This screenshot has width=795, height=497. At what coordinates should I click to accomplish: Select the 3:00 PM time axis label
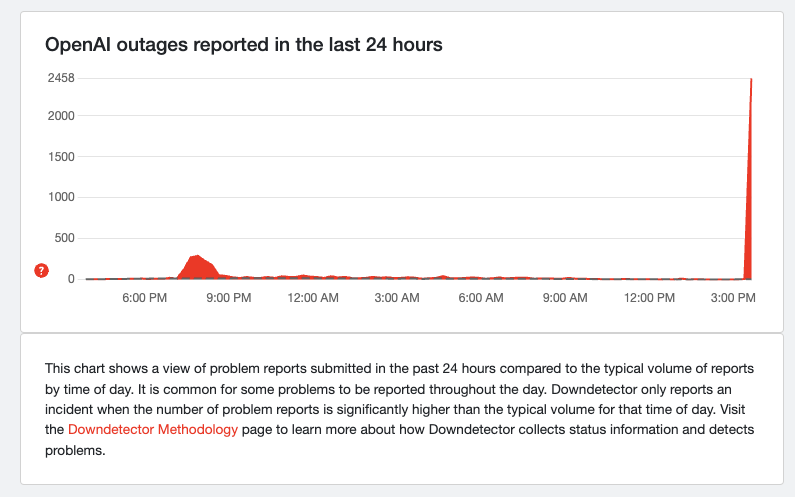733,297
